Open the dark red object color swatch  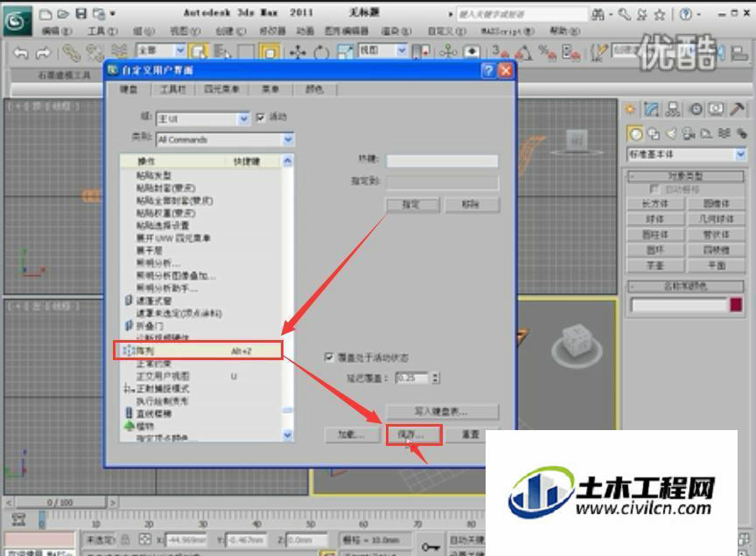[x=736, y=305]
